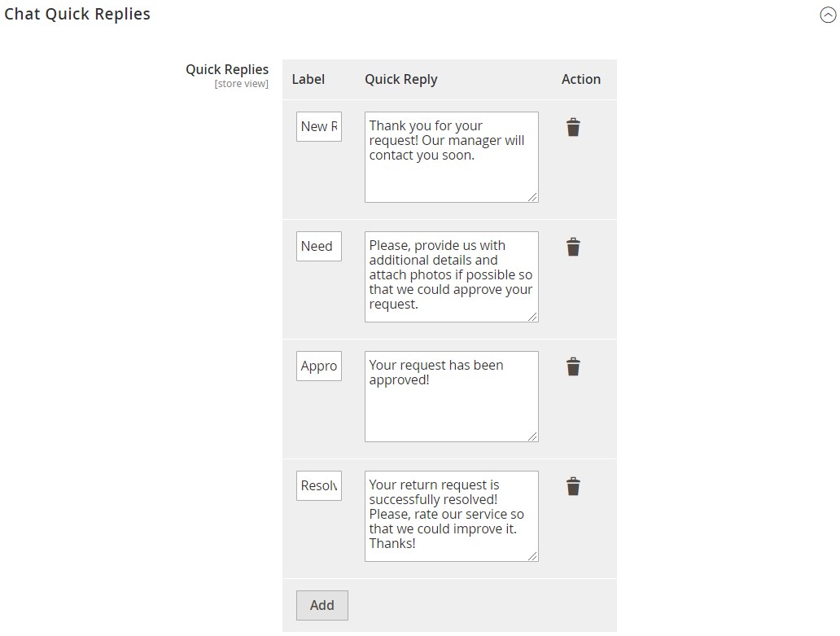
Task: Grab resize handle of 'Thank you' textarea
Action: click(533, 197)
